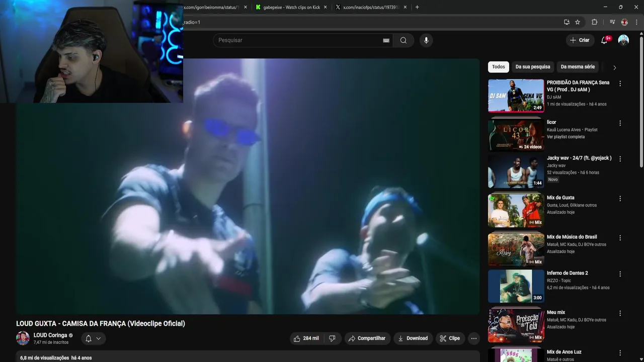The width and height of the screenshot is (644, 362).
Task: Open the licor playlist thumbnail
Action: [516, 135]
